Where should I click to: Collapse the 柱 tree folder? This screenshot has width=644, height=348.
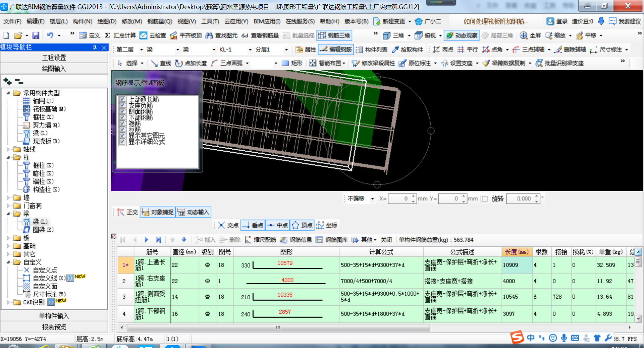[x=8, y=157]
